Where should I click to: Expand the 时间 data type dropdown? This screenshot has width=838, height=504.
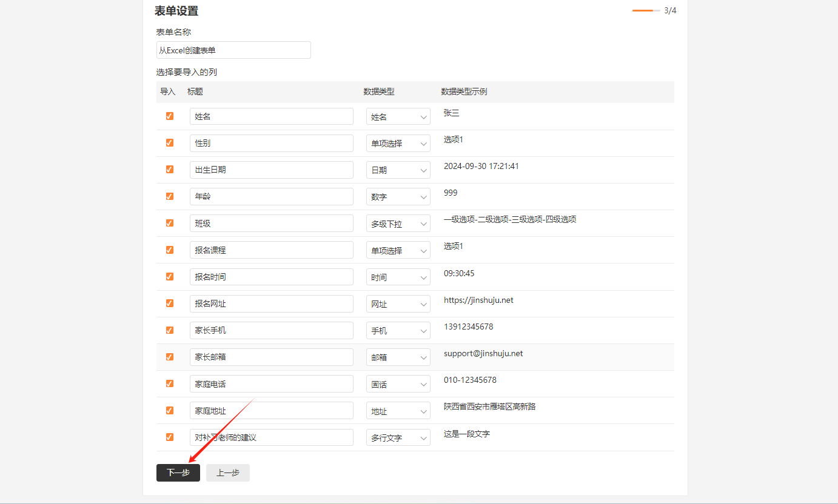click(398, 277)
